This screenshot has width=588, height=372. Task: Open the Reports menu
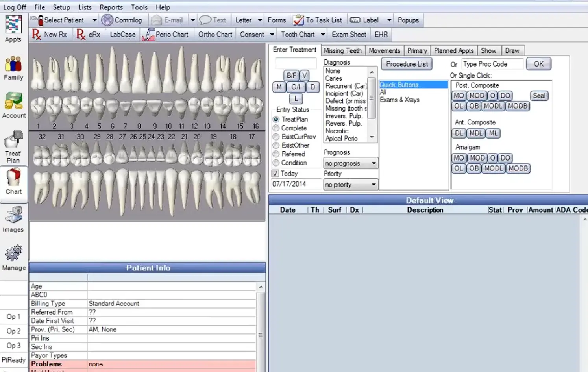111,7
